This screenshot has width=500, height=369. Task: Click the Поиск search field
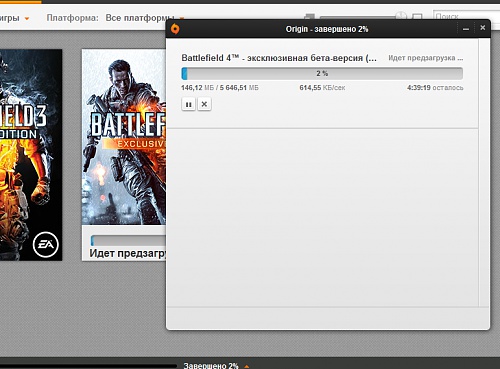467,16
